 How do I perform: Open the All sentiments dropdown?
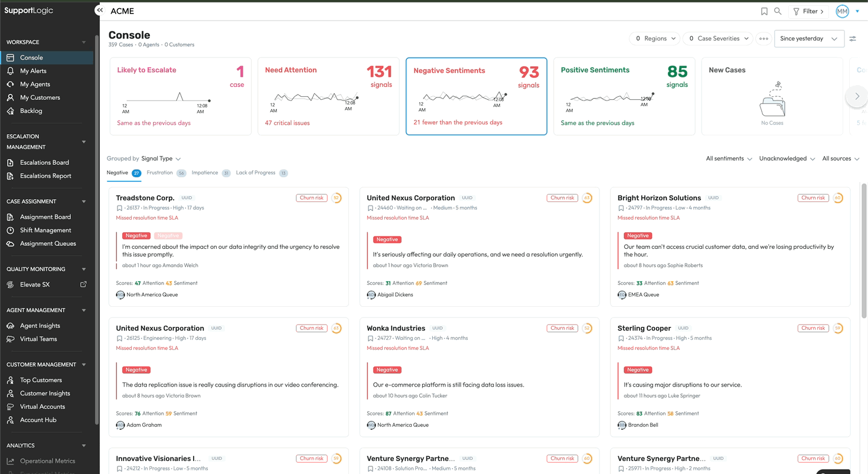coord(729,158)
